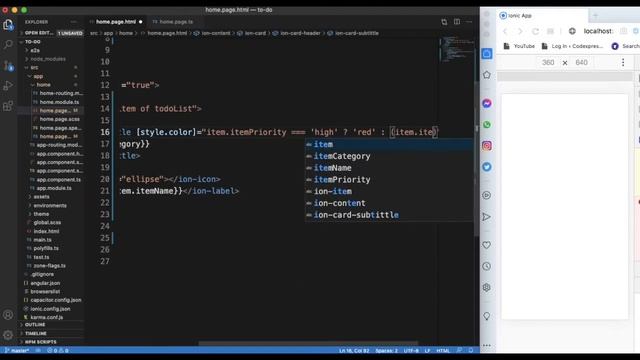Open the Run and Debug view
The width and height of the screenshot is (640, 360).
click(8, 86)
